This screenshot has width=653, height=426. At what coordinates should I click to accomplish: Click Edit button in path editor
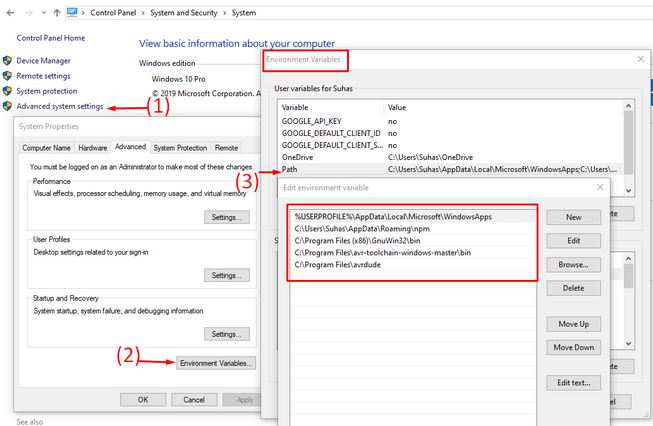tap(573, 241)
